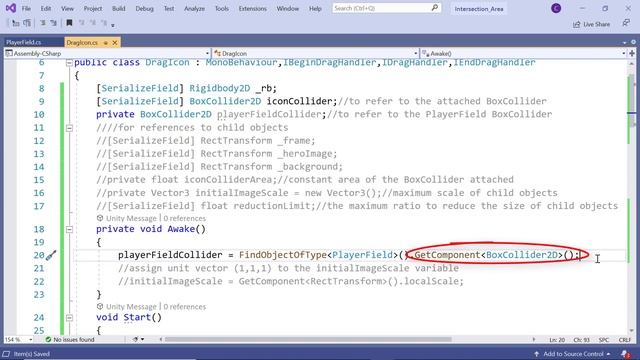Open the Extensions menu
640x360 pixels.
[252, 9]
